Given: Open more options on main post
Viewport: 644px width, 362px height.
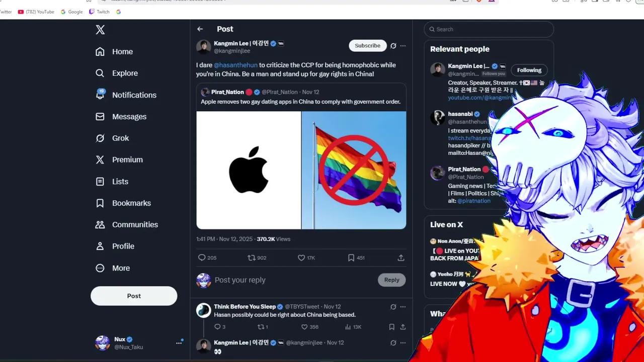Looking at the screenshot, I should pyautogui.click(x=403, y=46).
